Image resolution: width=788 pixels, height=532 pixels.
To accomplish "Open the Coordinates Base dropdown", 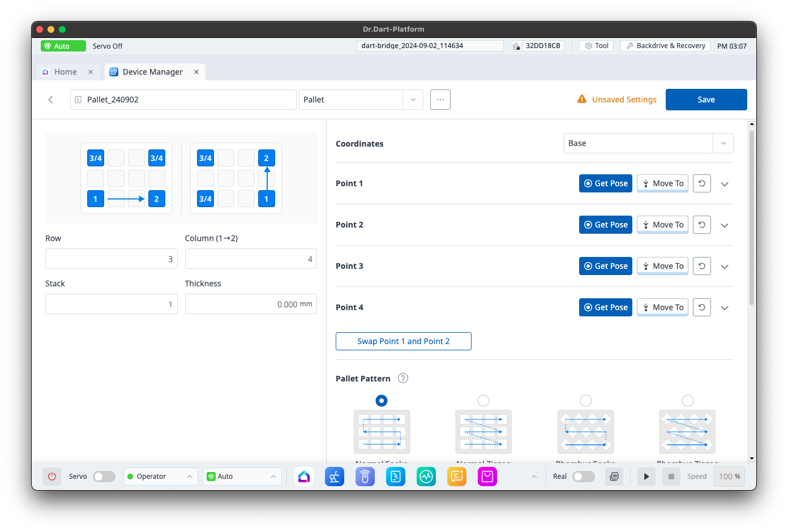I will click(648, 143).
